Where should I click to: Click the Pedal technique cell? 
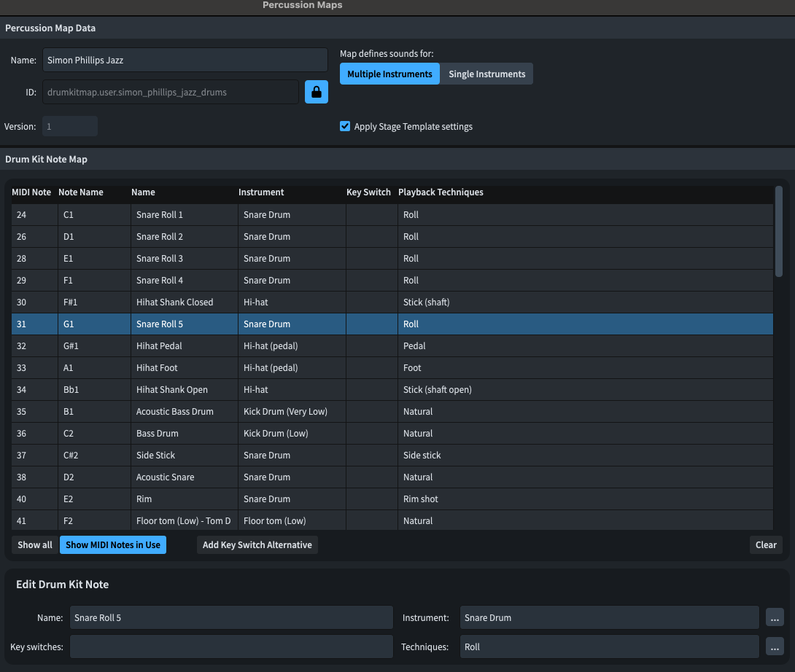click(586, 345)
